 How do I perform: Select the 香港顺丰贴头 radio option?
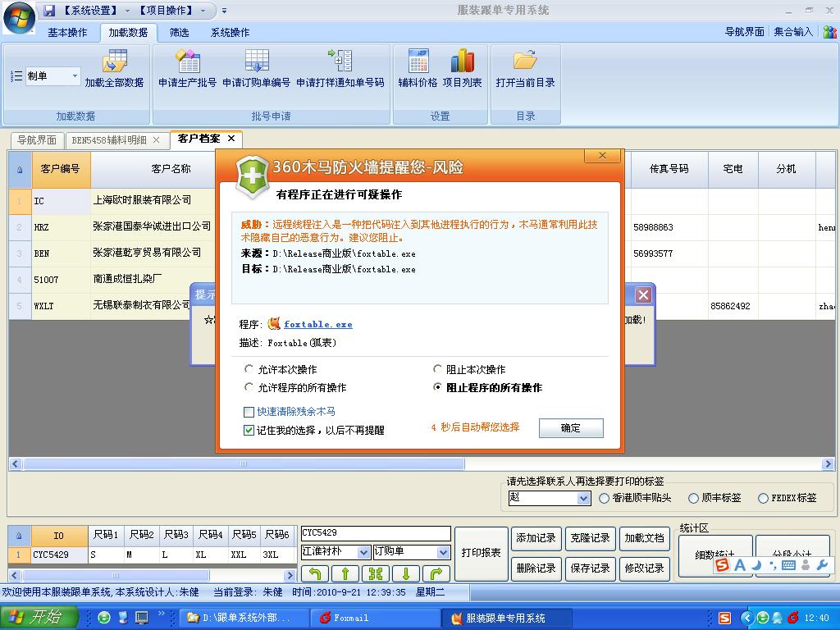[604, 498]
